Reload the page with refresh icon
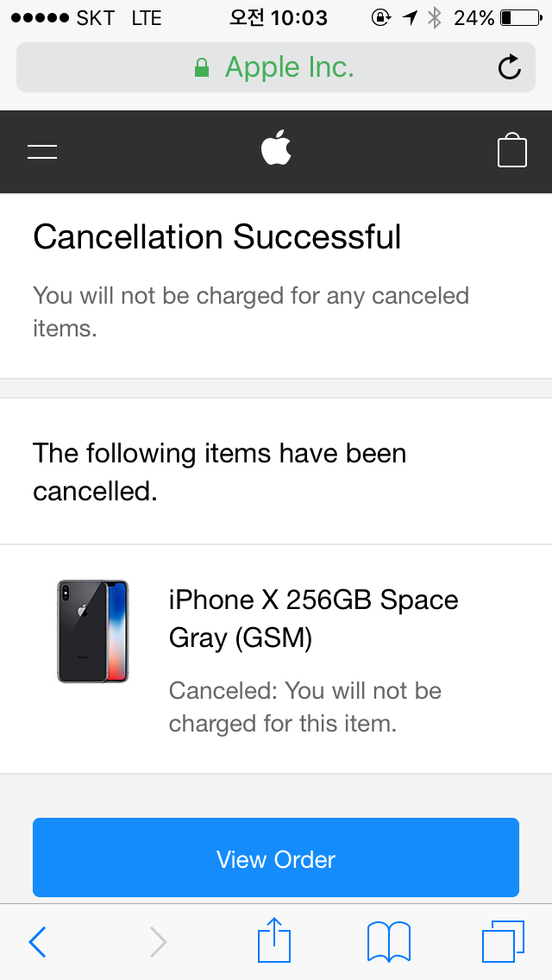 510,67
